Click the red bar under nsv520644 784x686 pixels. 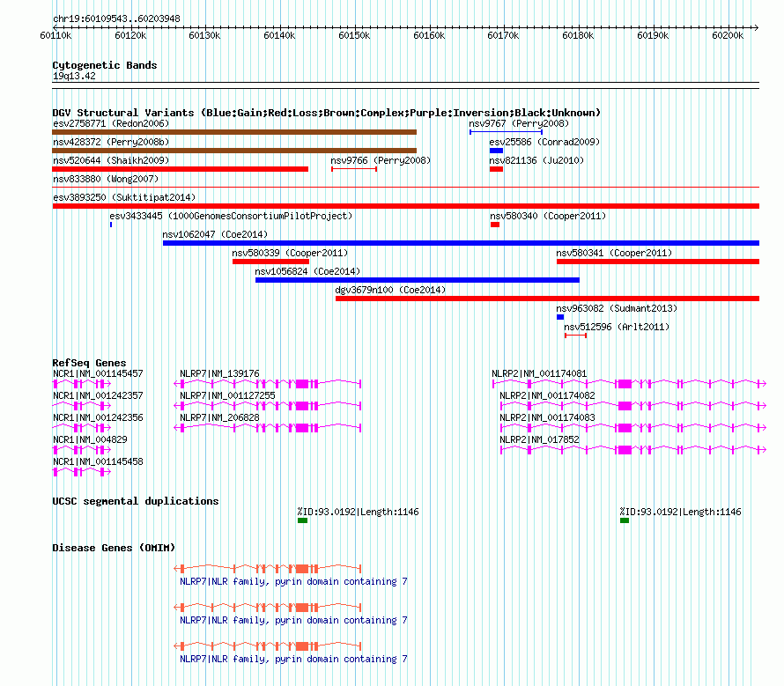[180, 169]
